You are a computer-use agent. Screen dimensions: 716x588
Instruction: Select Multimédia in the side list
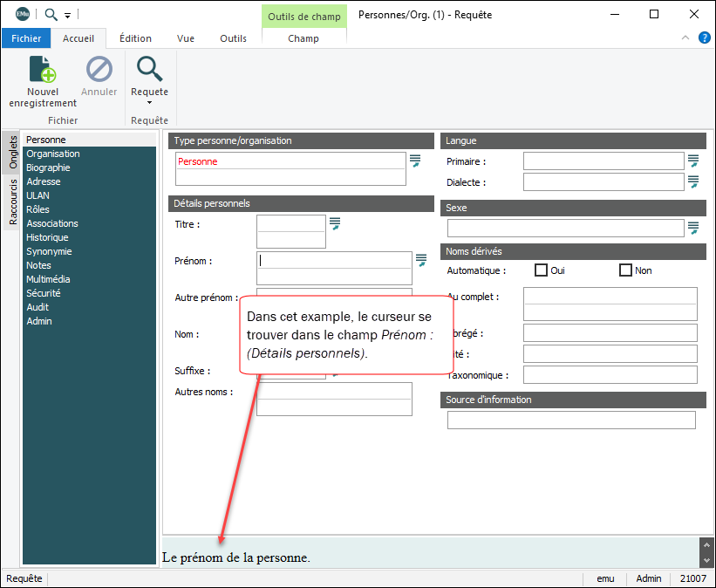pos(48,279)
